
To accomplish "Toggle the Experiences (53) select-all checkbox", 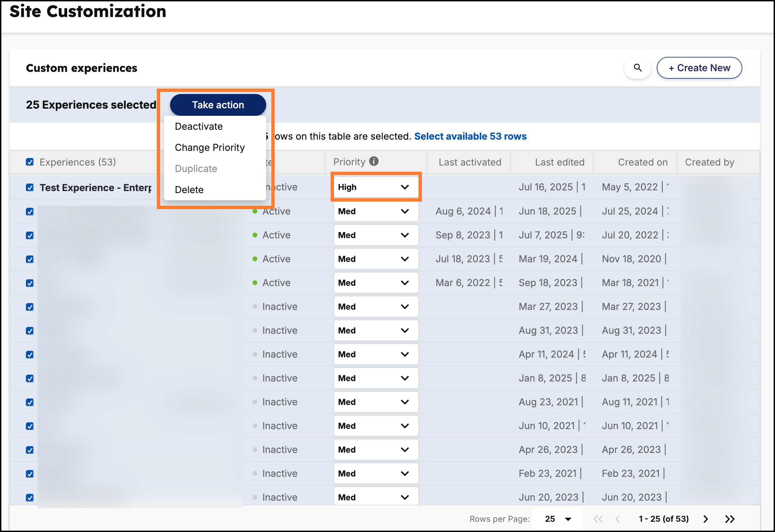I will (30, 162).
